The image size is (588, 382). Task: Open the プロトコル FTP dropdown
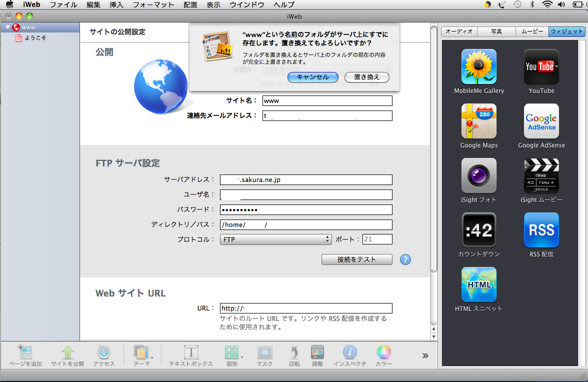coord(275,239)
